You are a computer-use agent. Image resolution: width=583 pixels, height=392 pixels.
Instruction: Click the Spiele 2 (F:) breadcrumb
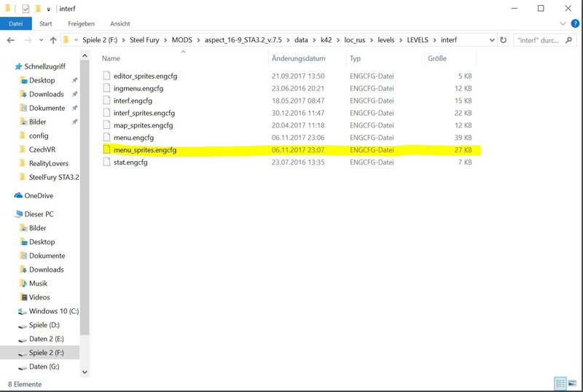[100, 40]
